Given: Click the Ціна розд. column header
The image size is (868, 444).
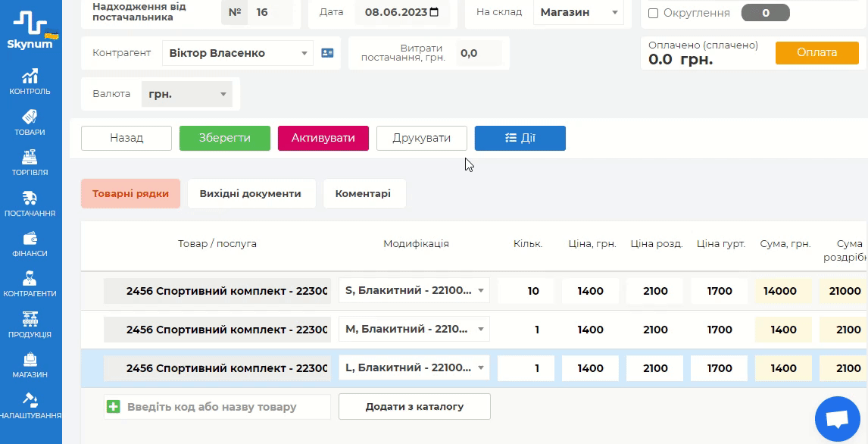Looking at the screenshot, I should [x=657, y=243].
